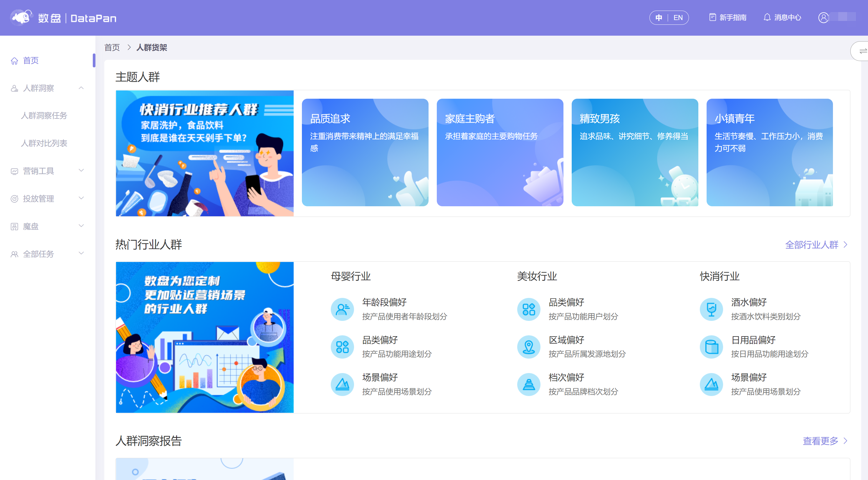
Task: Click 日用品偏好 container icon
Action: pyautogui.click(x=711, y=347)
